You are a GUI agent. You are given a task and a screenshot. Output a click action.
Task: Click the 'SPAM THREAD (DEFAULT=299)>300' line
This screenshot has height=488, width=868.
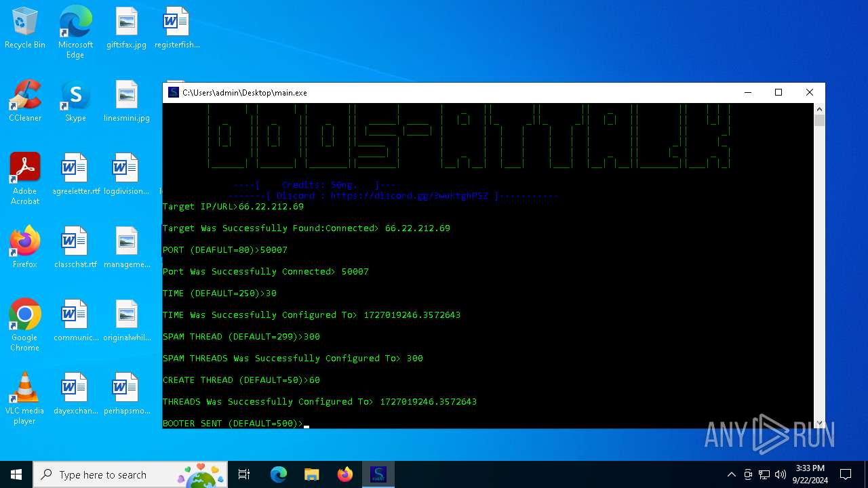(241, 337)
